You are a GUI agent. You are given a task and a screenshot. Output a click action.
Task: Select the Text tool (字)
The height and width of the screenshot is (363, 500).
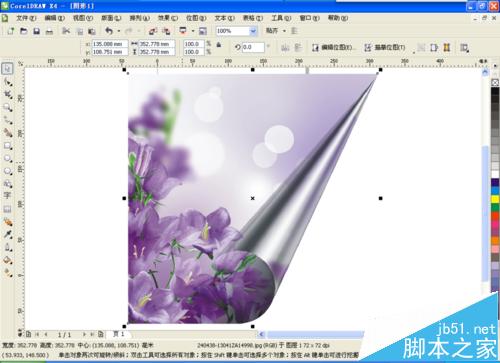pos(7,196)
